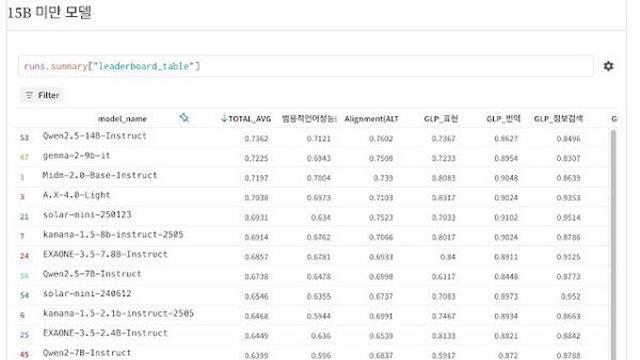Click the 0.952 value for solar-mini-240612
640x360 pixels.
pos(570,296)
